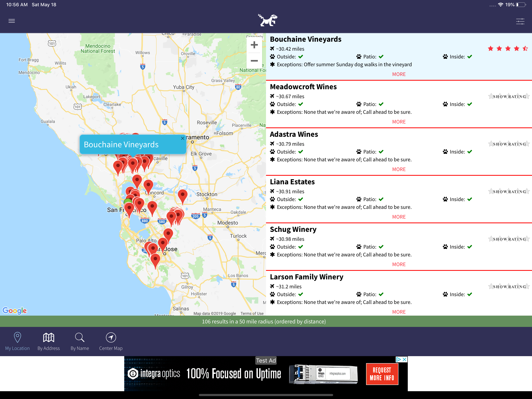532x399 pixels.
Task: Open MORE for Schug Winery
Action: pos(399,265)
